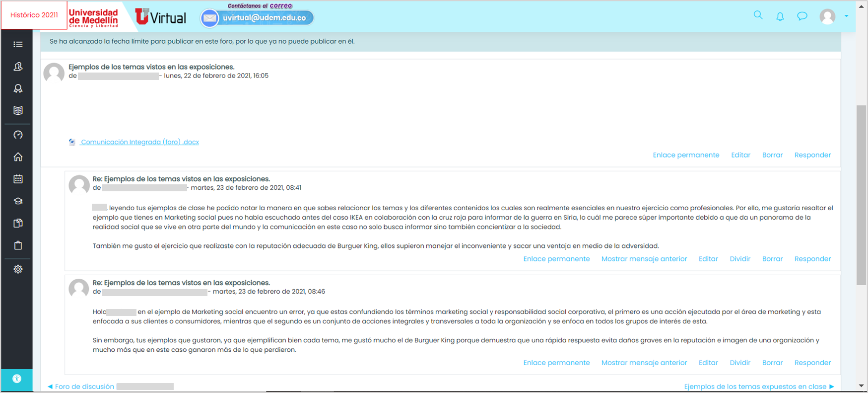
Task: Open the calendar icon in sidebar
Action: (18, 179)
